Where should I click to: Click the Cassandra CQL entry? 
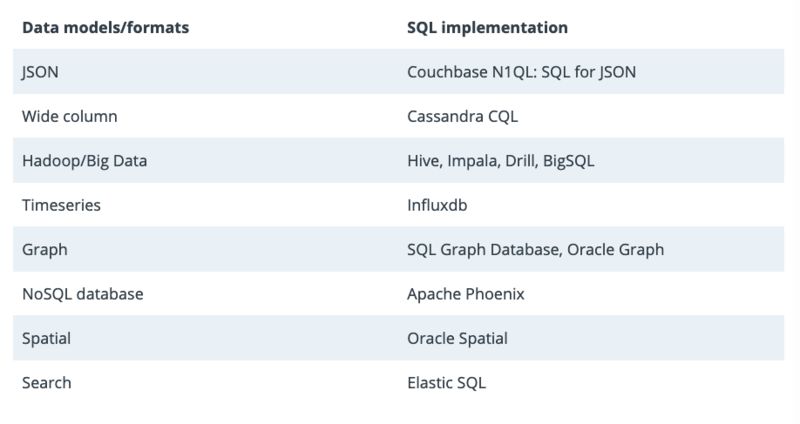click(x=462, y=116)
